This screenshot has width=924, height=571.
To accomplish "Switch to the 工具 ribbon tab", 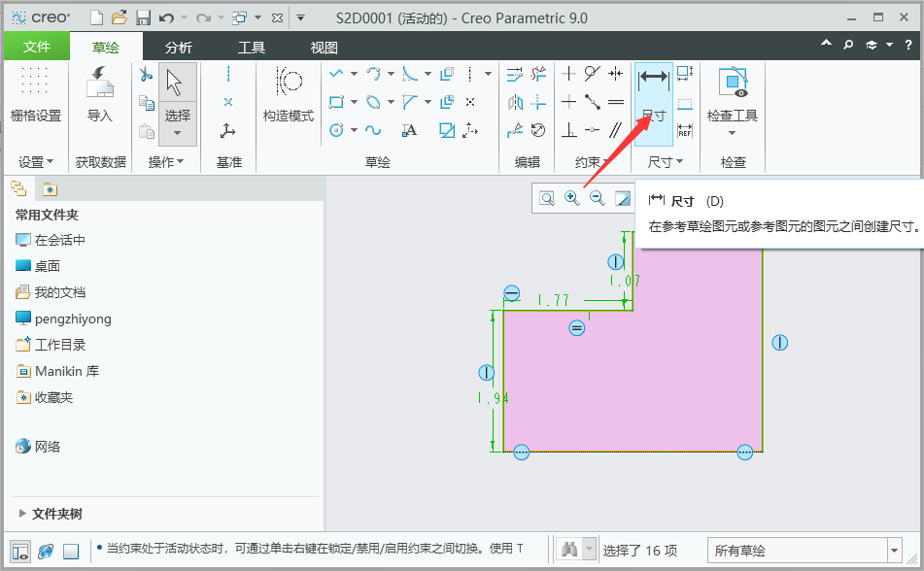I will pos(252,48).
